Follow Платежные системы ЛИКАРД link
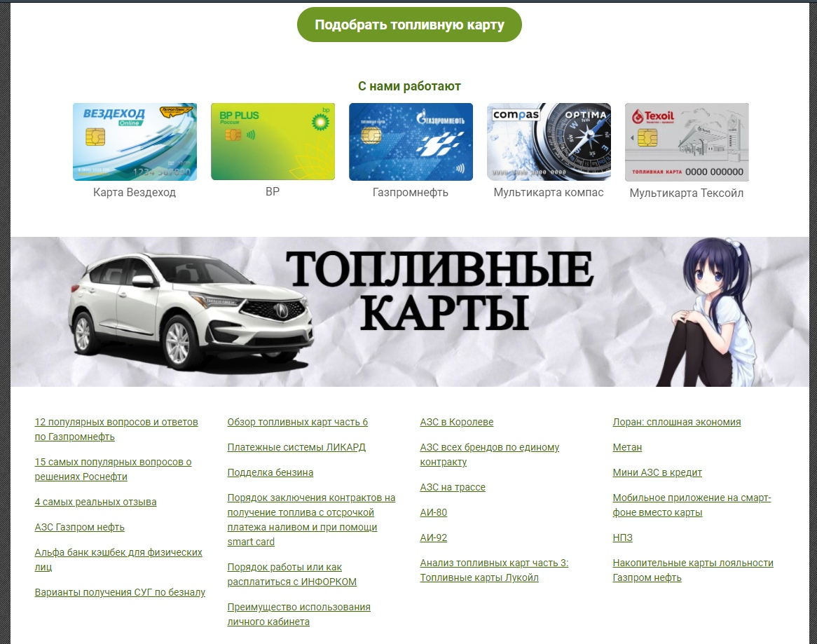The image size is (817, 644). (x=296, y=447)
